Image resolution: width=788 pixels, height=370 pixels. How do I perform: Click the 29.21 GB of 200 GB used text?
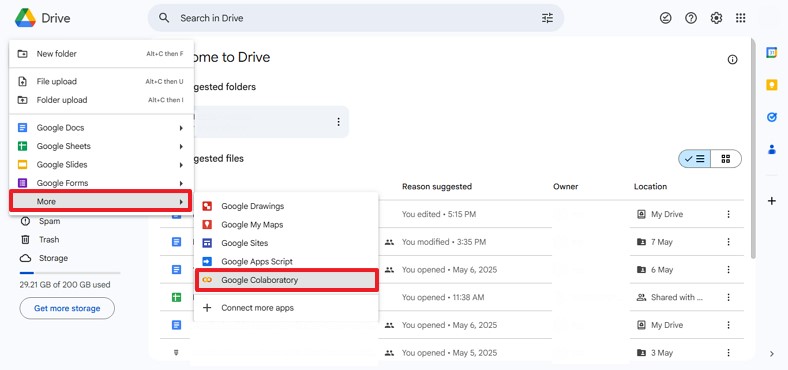pos(65,285)
